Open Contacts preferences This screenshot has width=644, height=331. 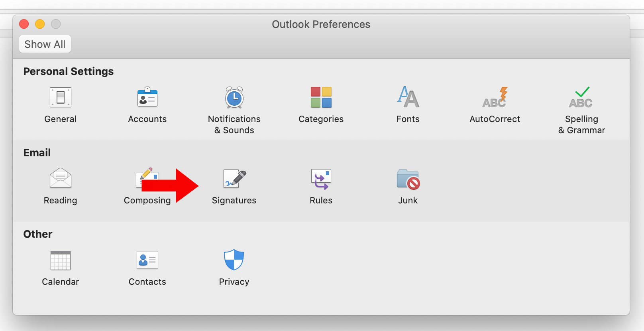click(147, 260)
